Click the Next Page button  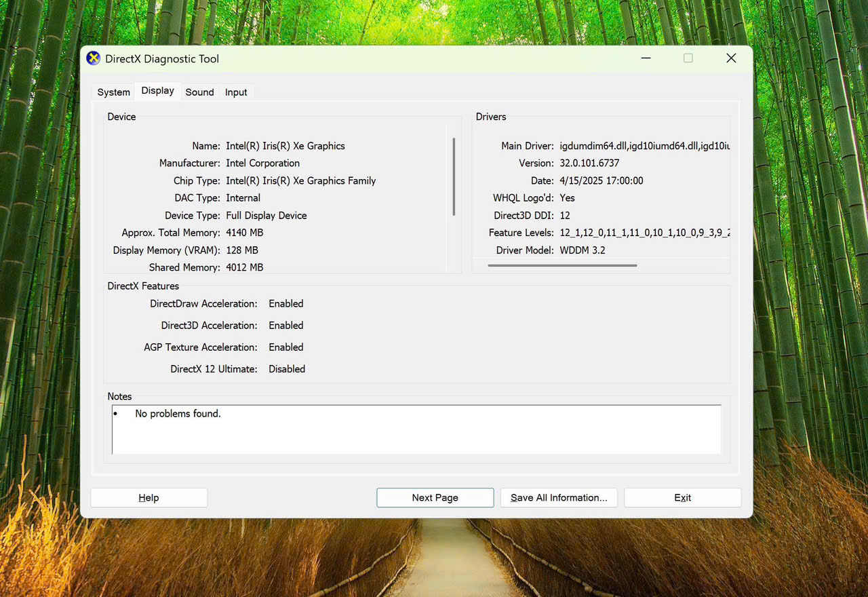tap(435, 497)
